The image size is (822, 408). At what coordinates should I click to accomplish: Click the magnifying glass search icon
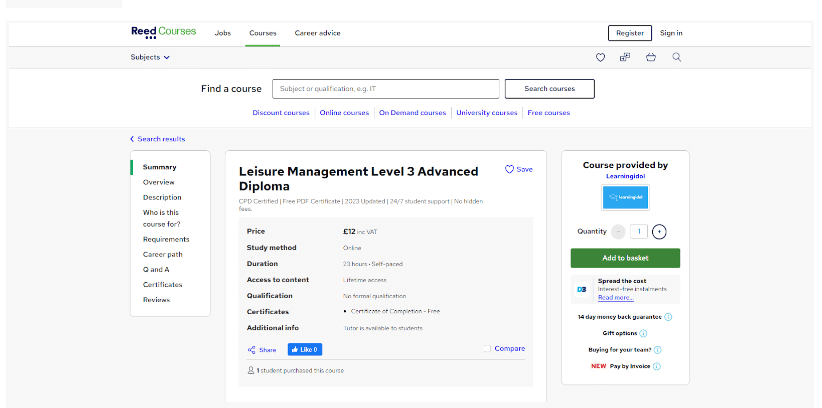[x=677, y=58]
